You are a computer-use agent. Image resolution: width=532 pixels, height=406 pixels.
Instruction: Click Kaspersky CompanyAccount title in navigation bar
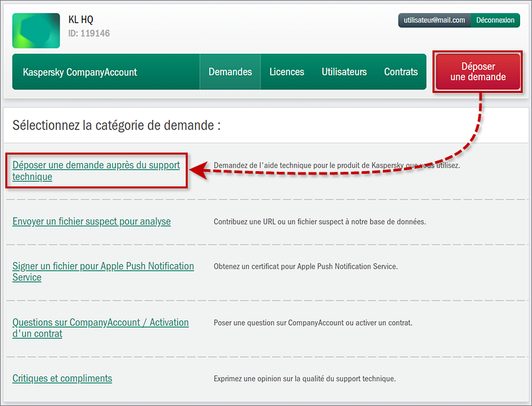point(80,72)
